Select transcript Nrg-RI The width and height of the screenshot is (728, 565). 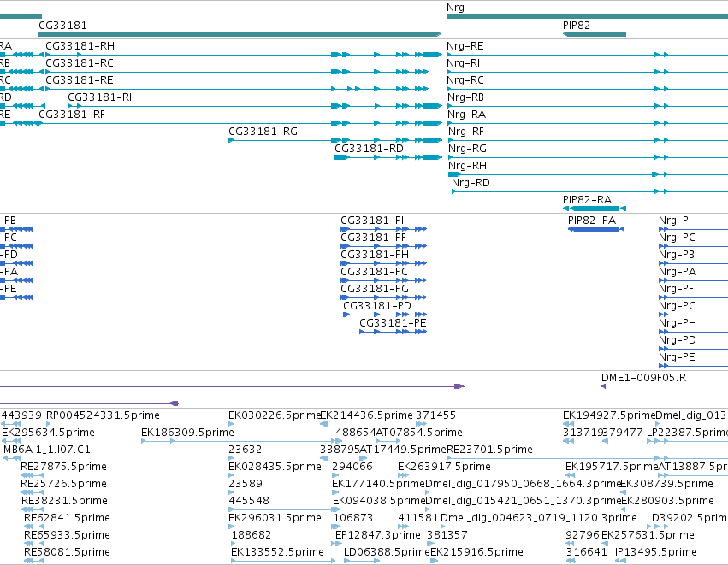tap(464, 63)
